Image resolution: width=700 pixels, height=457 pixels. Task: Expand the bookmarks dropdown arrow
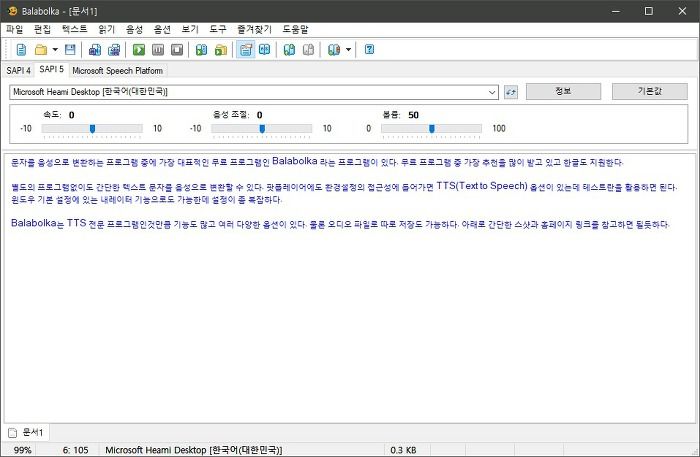click(x=348, y=50)
